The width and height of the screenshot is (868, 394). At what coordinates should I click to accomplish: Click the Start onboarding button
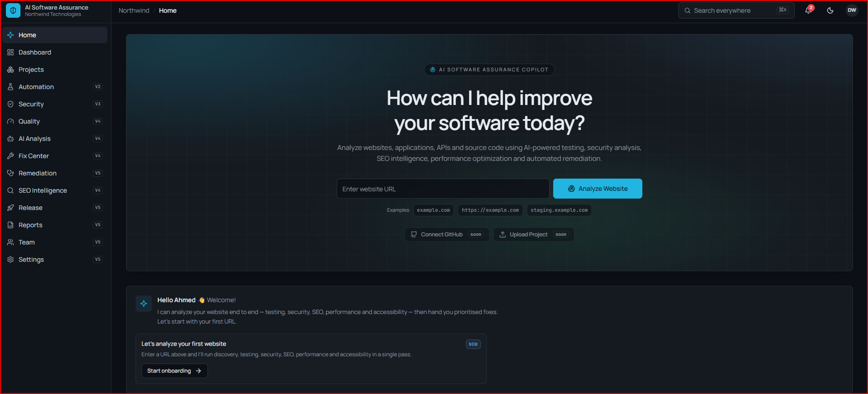coord(174,371)
